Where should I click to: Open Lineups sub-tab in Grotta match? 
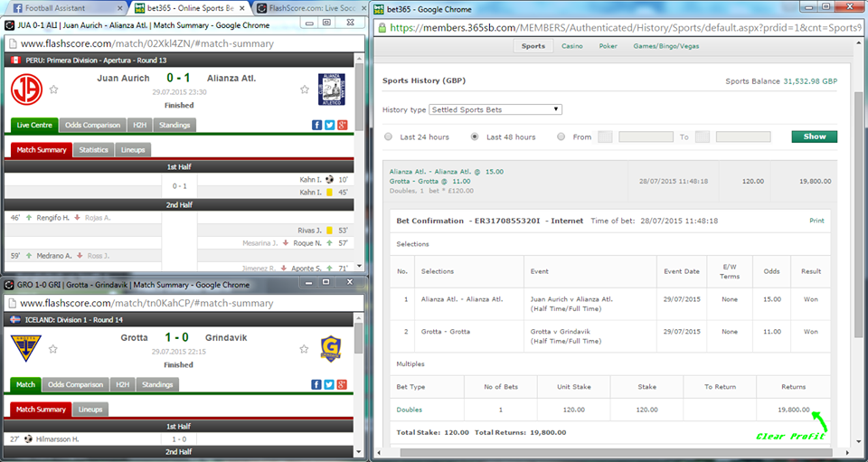90,410
